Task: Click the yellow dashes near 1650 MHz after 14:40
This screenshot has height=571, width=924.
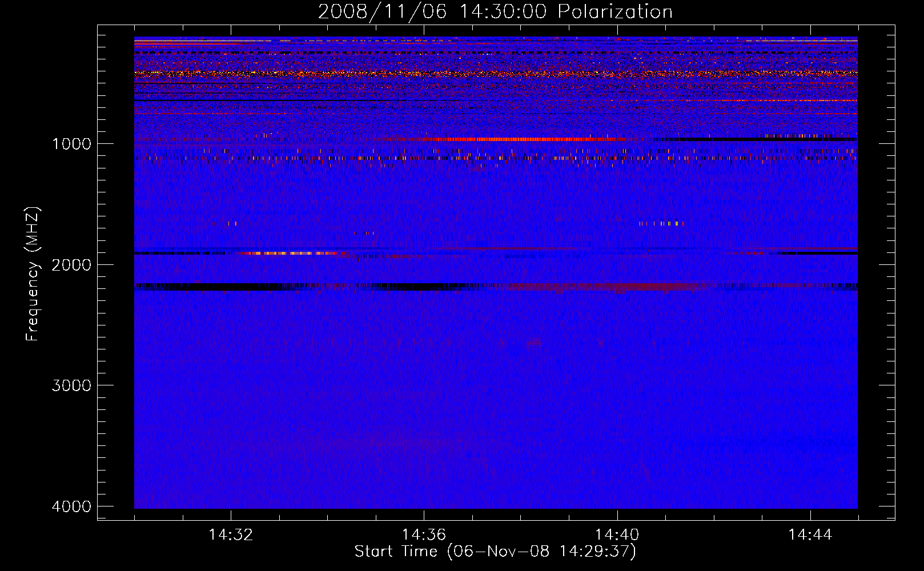Action: tap(661, 223)
